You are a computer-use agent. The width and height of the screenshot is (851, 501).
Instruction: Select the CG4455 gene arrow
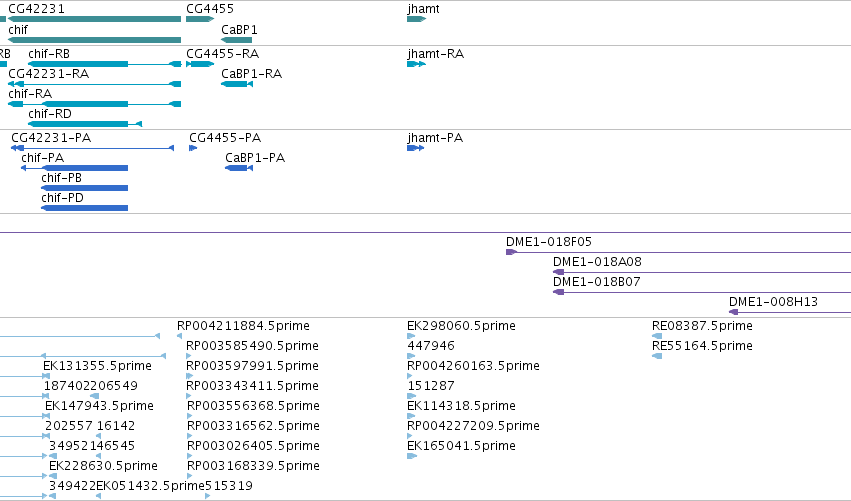click(200, 19)
